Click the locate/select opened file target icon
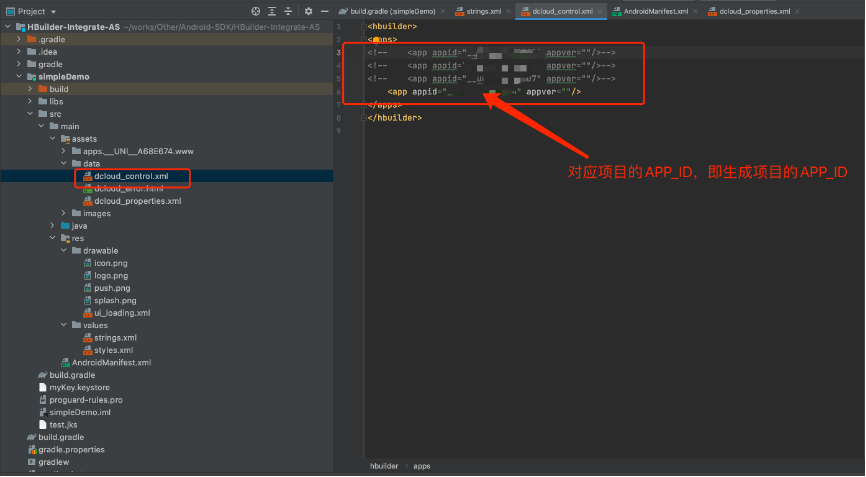866x477 pixels. (255, 11)
